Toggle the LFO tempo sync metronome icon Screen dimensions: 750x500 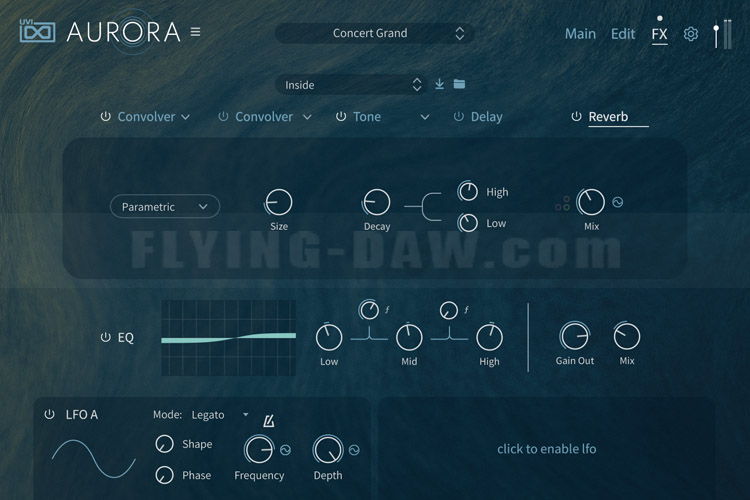click(x=269, y=421)
